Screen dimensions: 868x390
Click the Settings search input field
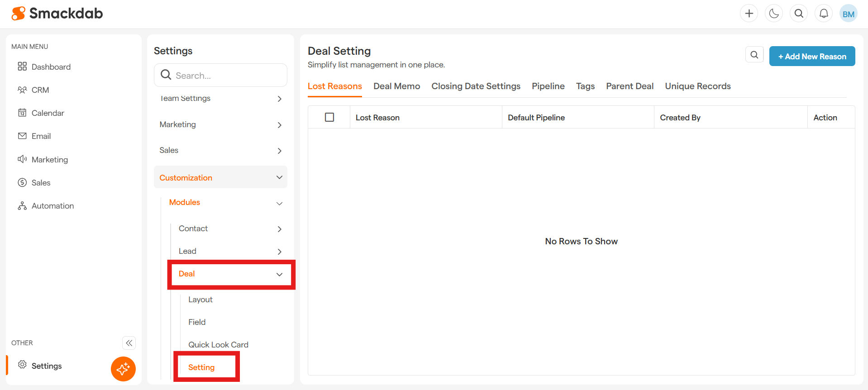coord(226,76)
